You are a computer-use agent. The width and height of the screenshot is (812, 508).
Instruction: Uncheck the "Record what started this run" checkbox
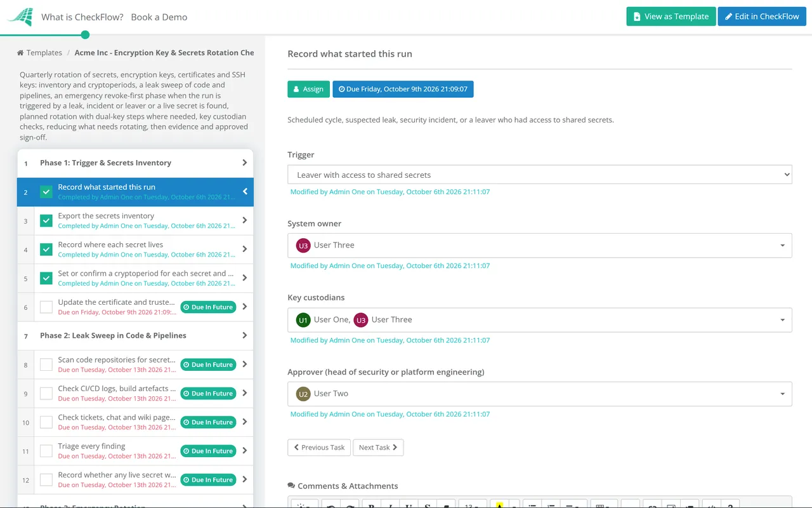(46, 192)
